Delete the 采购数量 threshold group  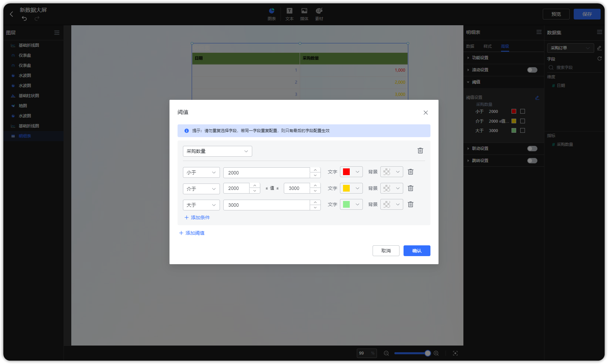pyautogui.click(x=420, y=151)
